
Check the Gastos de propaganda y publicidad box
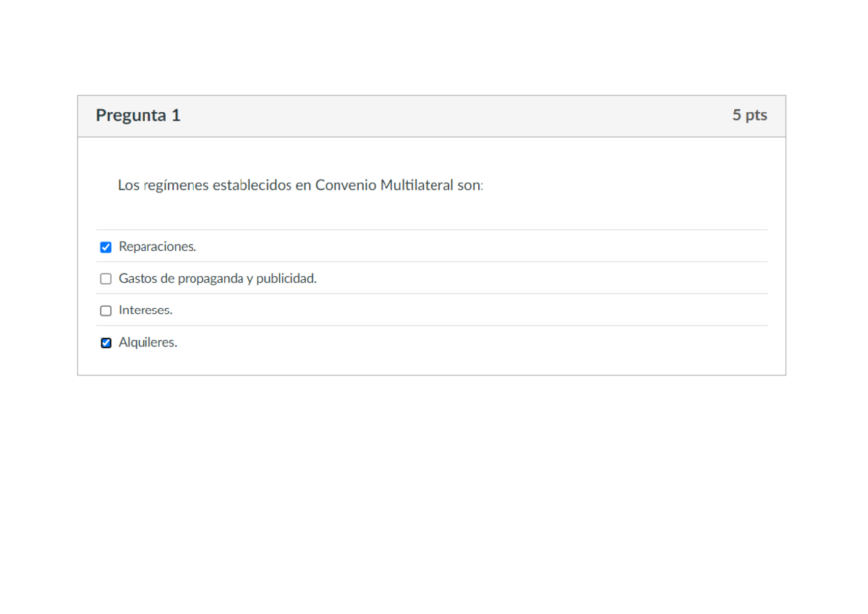click(106, 279)
